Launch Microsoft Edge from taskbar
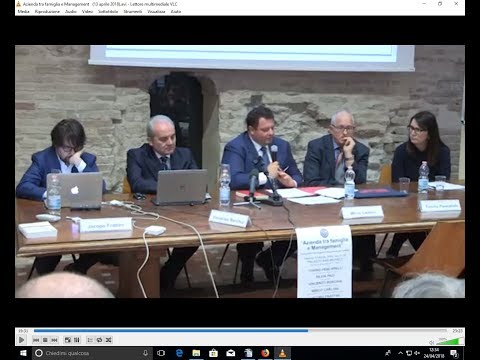480x360 pixels. point(179,353)
